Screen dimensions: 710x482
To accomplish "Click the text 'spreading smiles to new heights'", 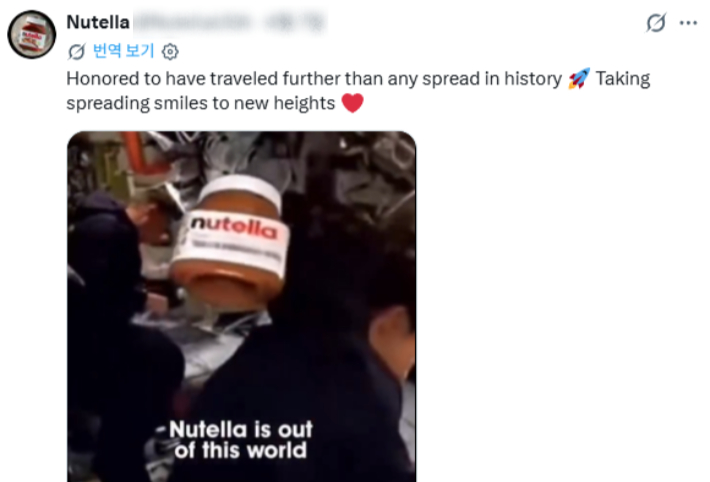I will (x=201, y=103).
